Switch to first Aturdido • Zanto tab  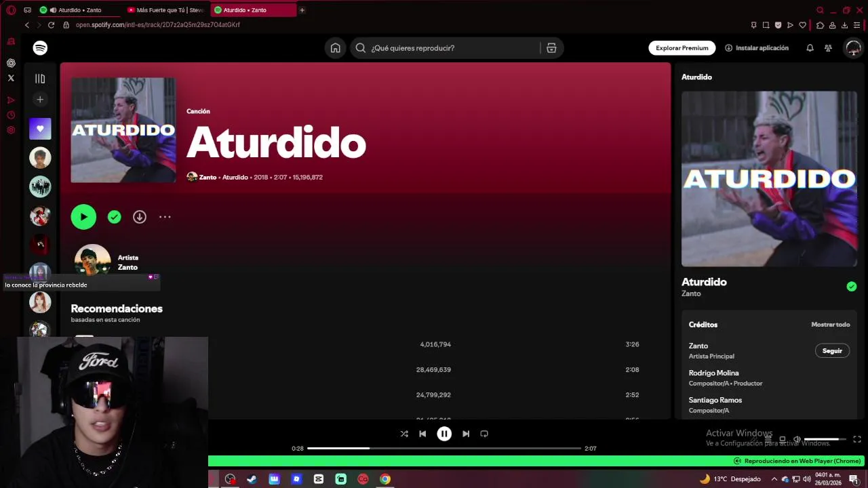point(80,10)
